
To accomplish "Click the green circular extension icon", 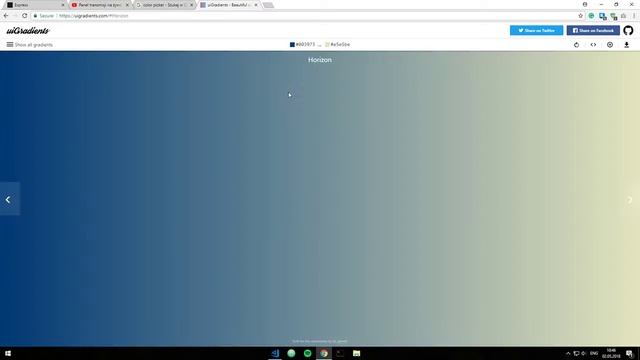I will [x=591, y=16].
